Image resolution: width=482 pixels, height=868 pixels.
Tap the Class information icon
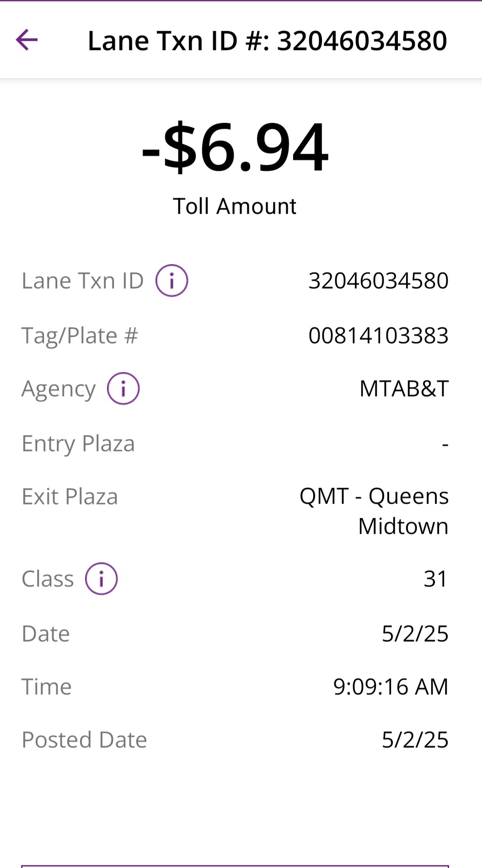click(101, 579)
